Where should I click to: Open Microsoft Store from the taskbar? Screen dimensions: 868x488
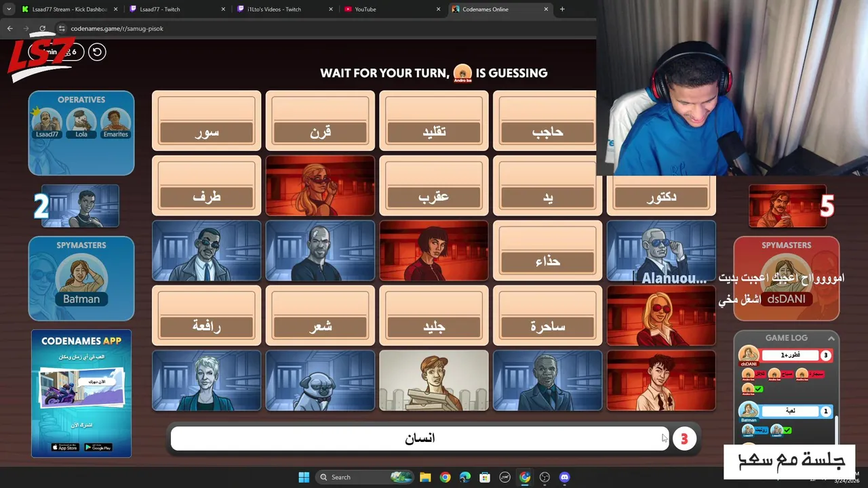485,477
